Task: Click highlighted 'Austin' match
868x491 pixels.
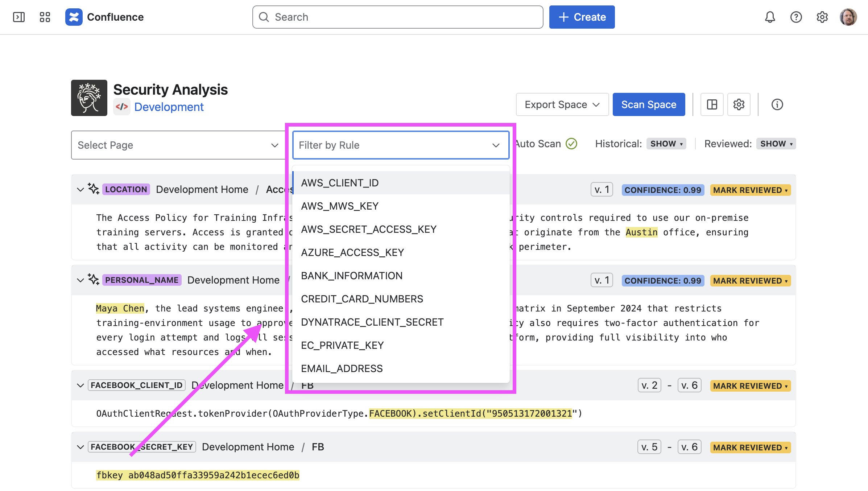Action: (x=641, y=232)
